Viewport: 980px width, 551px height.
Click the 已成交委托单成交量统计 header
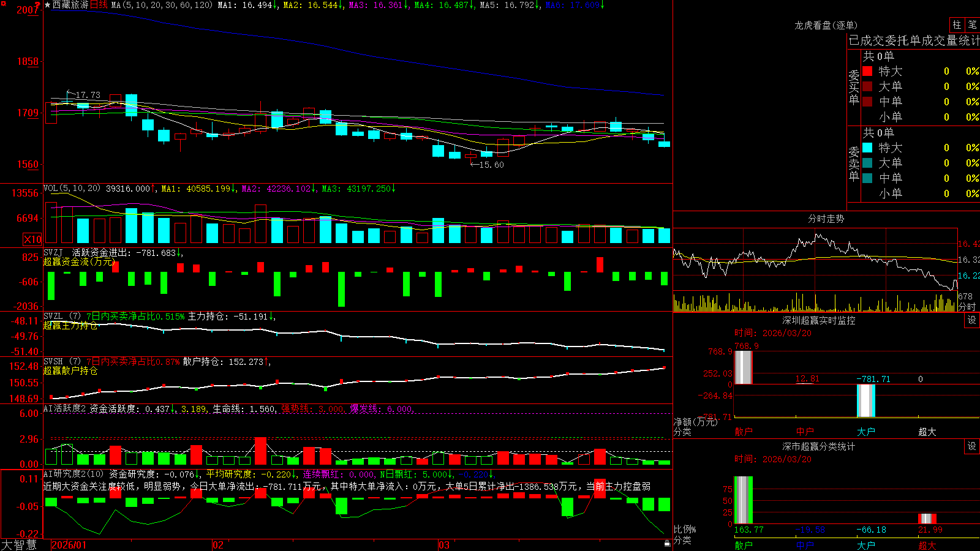point(914,40)
